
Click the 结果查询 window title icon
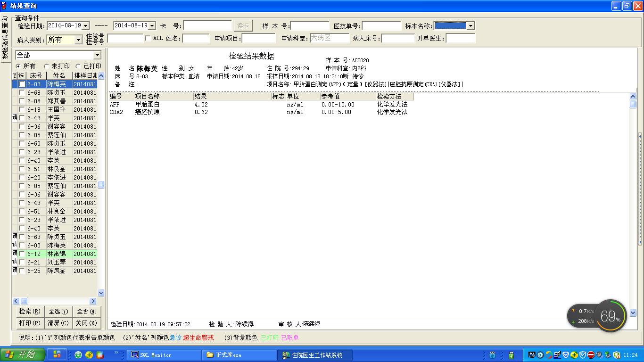(4, 6)
